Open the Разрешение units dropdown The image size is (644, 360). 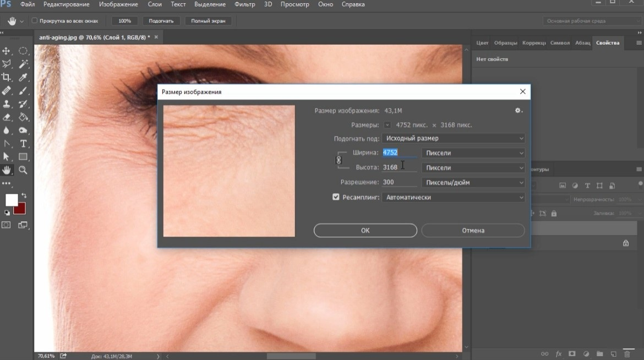click(473, 182)
